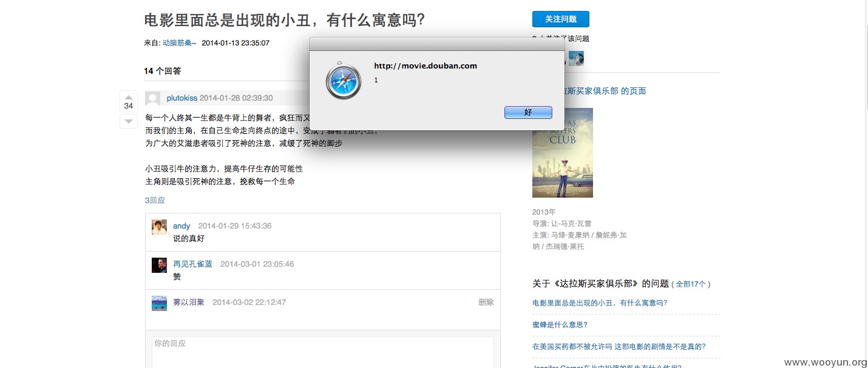The width and height of the screenshot is (868, 368).
Task: Click the vote count 34
Action: pyautogui.click(x=129, y=105)
